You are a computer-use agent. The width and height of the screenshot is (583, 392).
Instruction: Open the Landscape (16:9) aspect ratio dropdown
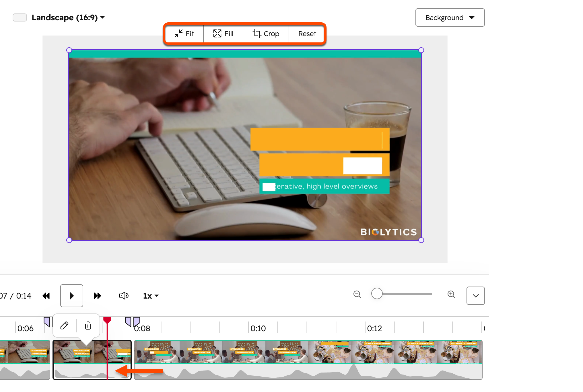pyautogui.click(x=68, y=17)
